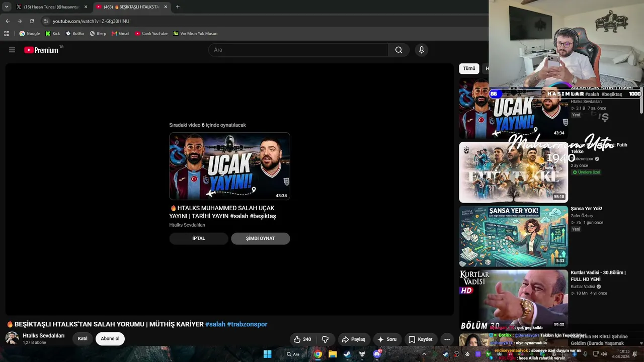Open the Gmail bookmark
This screenshot has width=644, height=362.
(x=121, y=34)
